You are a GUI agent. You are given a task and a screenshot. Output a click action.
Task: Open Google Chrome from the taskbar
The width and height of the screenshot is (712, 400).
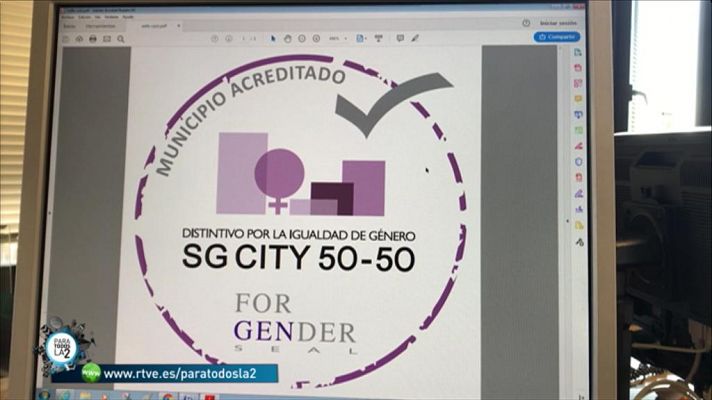click(x=168, y=397)
